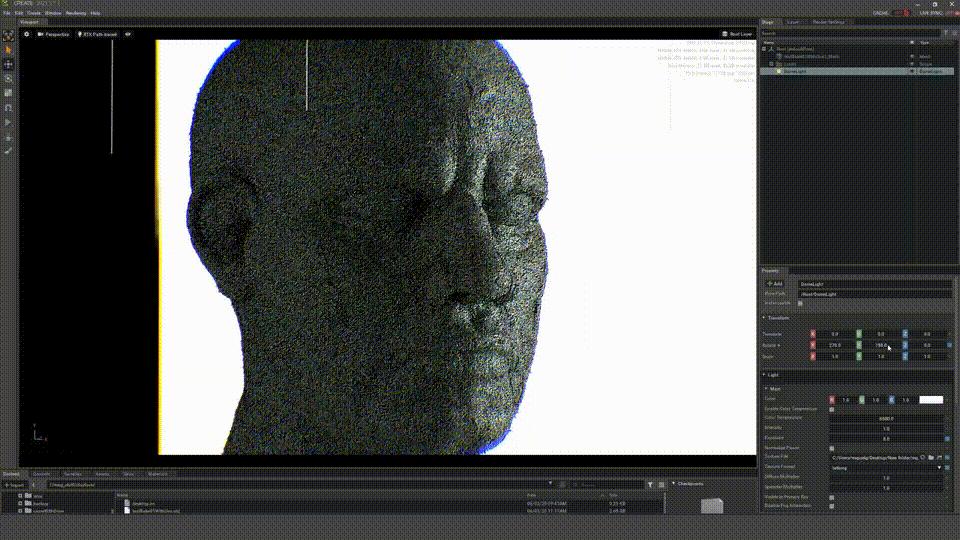Open the Help menu
960x540 pixels.
(95, 13)
